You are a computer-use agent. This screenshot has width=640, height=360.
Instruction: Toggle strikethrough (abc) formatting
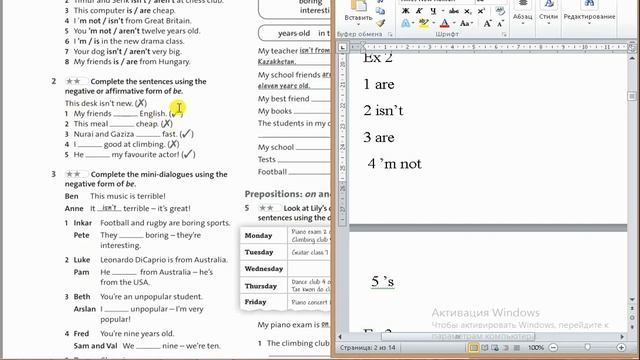click(x=454, y=11)
